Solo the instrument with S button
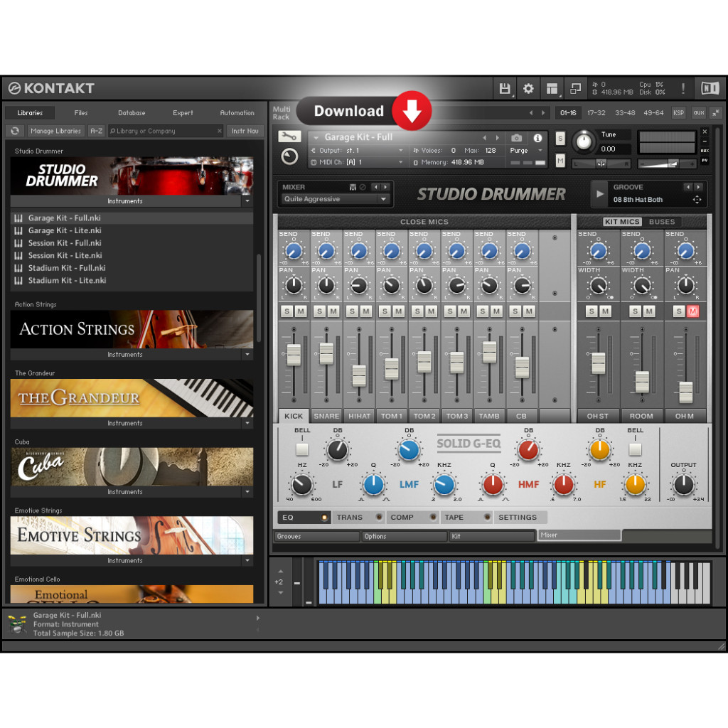 560,139
